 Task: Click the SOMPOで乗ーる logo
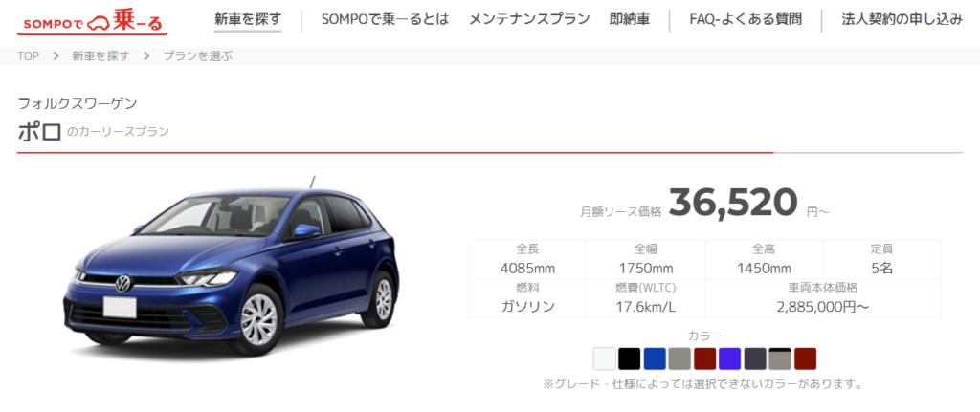click(93, 23)
